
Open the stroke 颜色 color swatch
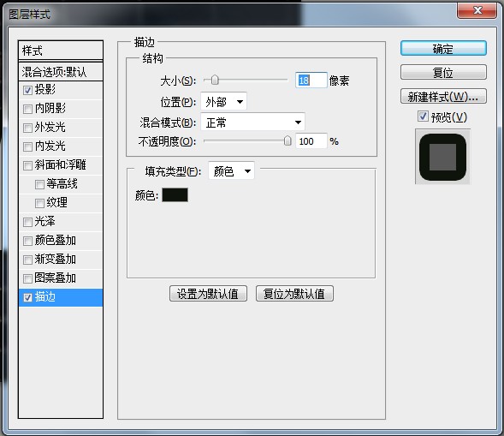pos(175,195)
